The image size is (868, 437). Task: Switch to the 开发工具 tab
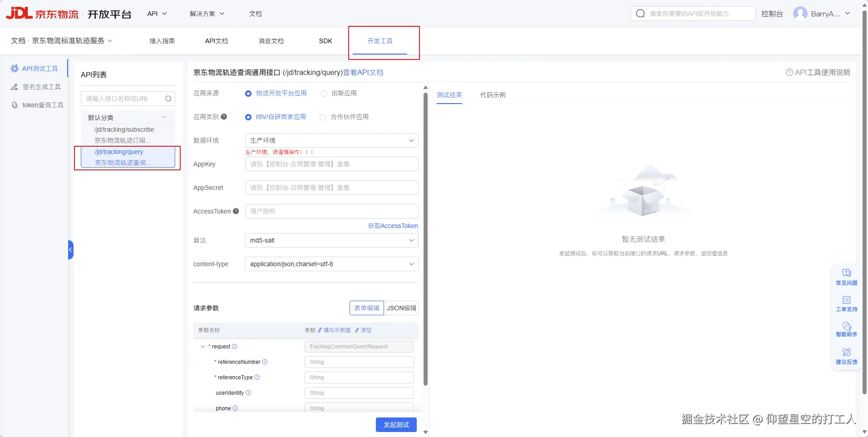pyautogui.click(x=380, y=41)
